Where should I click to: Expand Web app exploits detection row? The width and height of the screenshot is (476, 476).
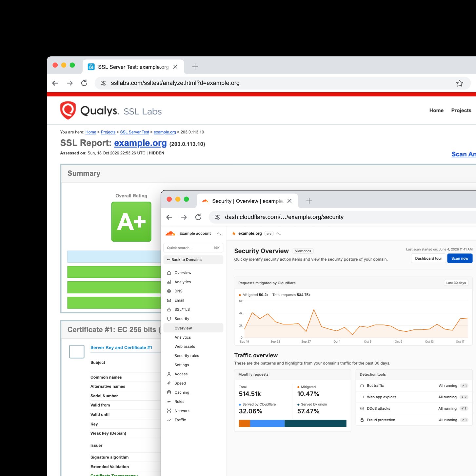[x=414, y=397]
